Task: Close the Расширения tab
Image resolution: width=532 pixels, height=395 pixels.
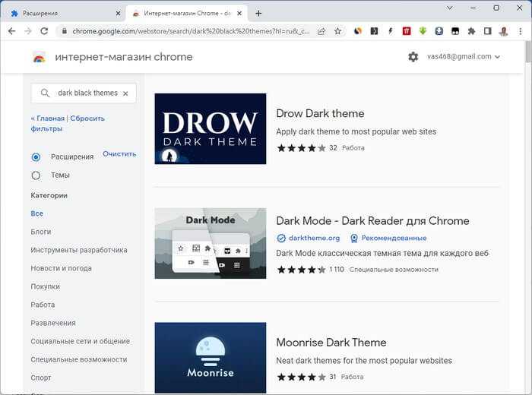Action: (x=118, y=13)
